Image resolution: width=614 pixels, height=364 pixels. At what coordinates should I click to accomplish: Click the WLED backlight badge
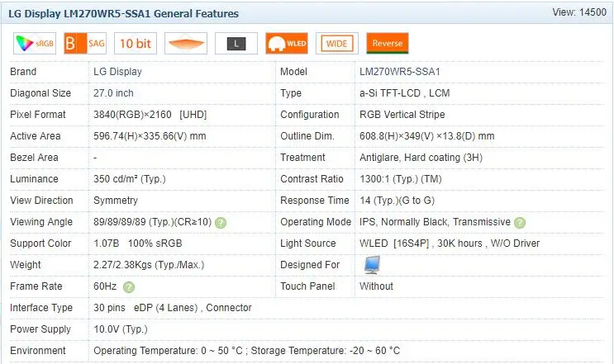coord(287,44)
